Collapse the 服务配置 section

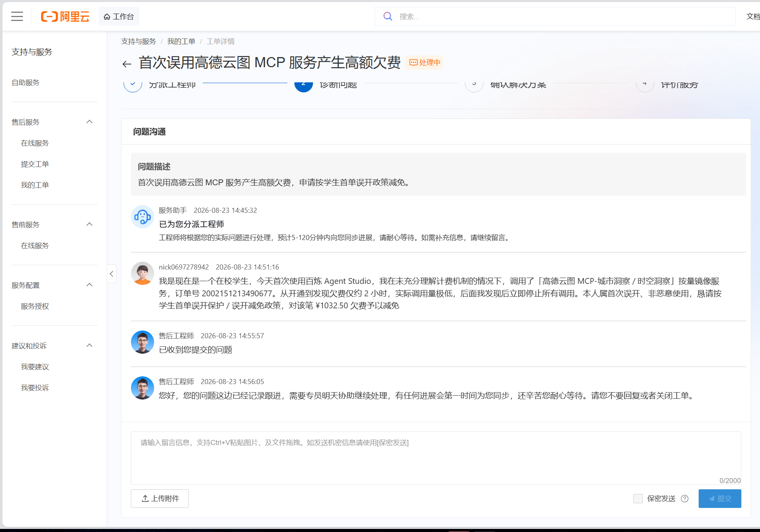point(89,285)
